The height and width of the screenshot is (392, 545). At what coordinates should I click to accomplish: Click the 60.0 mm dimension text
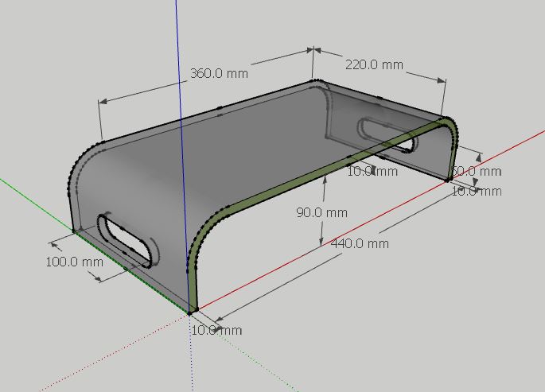[x=478, y=171]
